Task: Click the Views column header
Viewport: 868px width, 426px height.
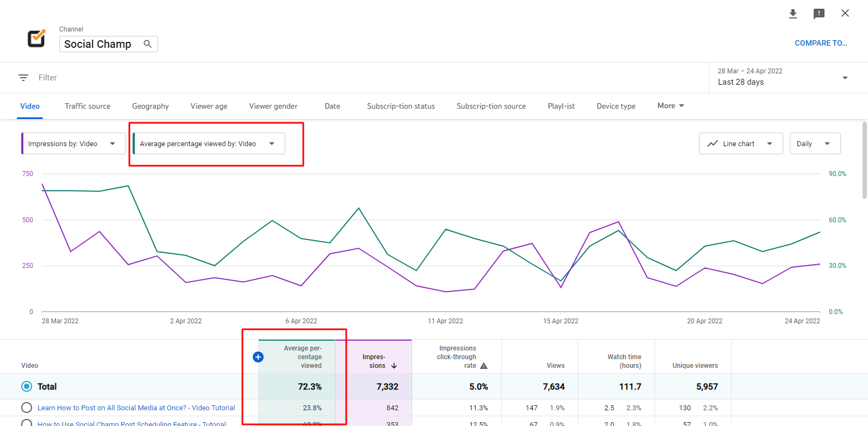Action: tap(555, 366)
